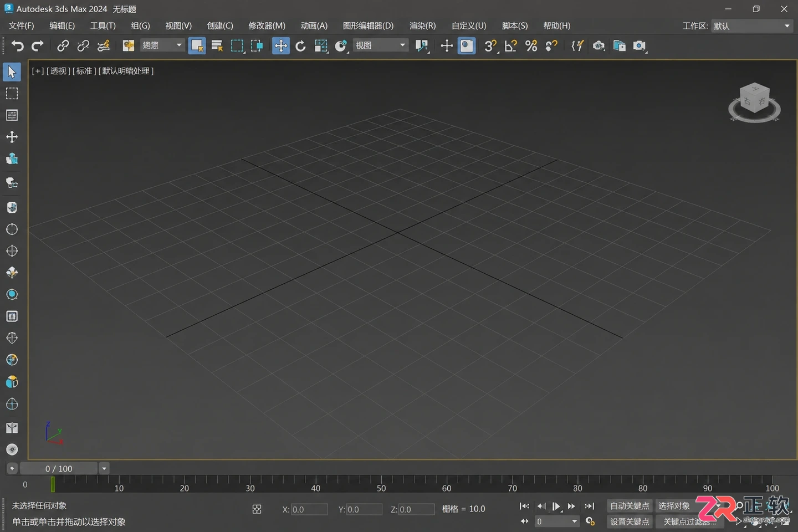
Task: Click the Use Pivot Point Center icon
Action: click(x=422, y=46)
